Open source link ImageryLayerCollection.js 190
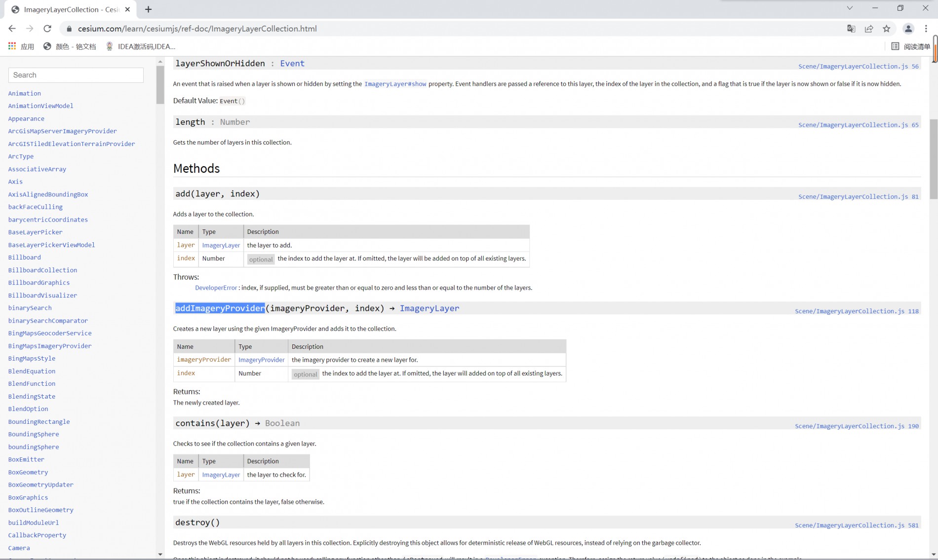 857,426
